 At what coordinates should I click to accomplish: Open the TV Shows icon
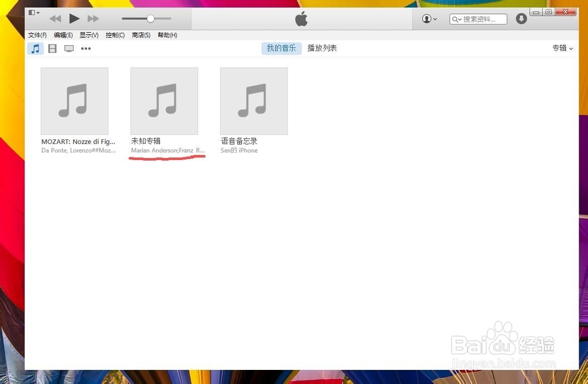pos(69,48)
